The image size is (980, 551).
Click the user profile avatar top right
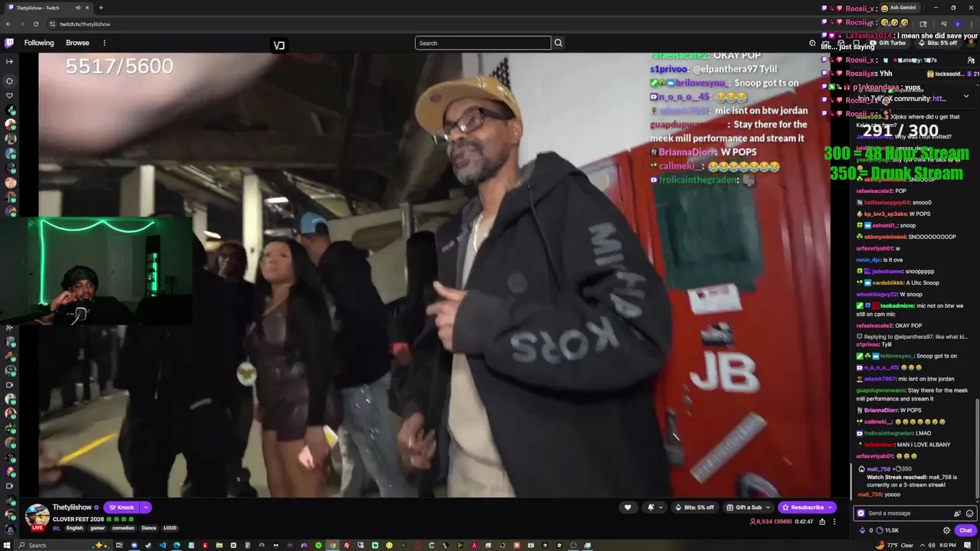click(x=971, y=43)
